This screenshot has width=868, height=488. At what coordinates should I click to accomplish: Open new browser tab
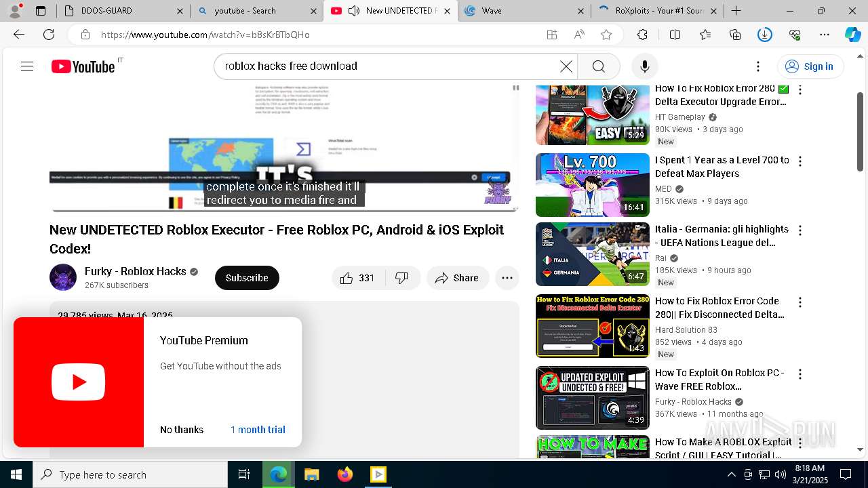(736, 11)
